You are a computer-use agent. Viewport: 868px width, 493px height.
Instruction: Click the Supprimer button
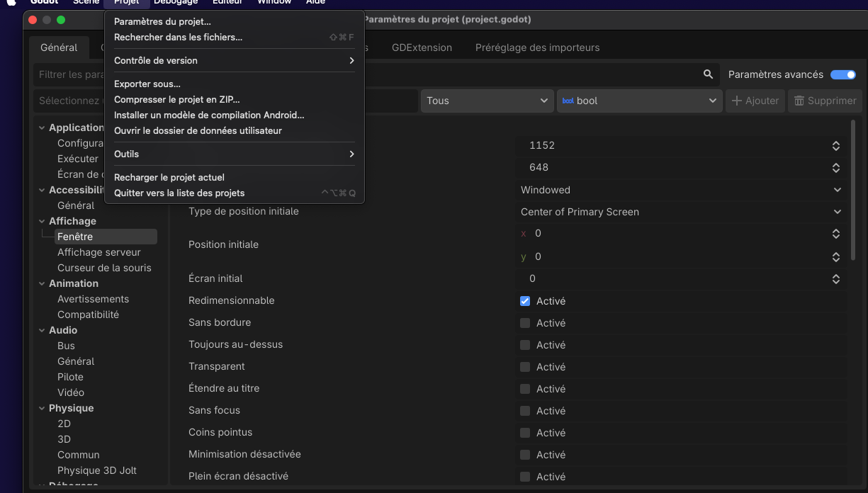[x=825, y=101]
